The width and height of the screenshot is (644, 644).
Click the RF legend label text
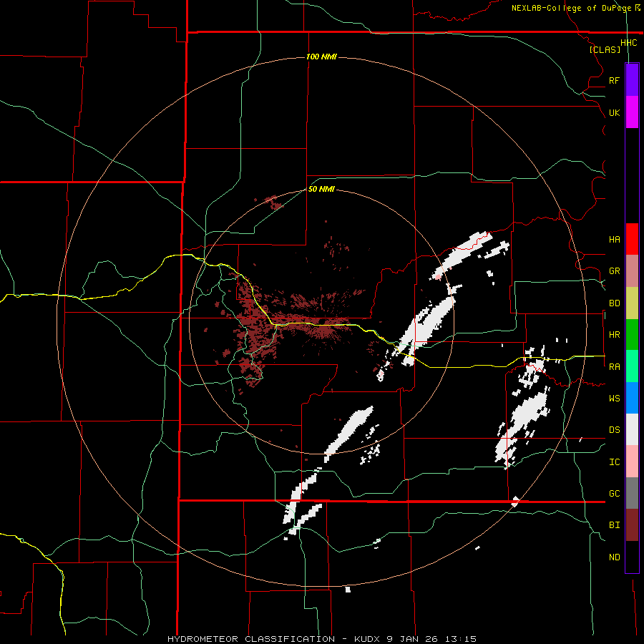614,80
